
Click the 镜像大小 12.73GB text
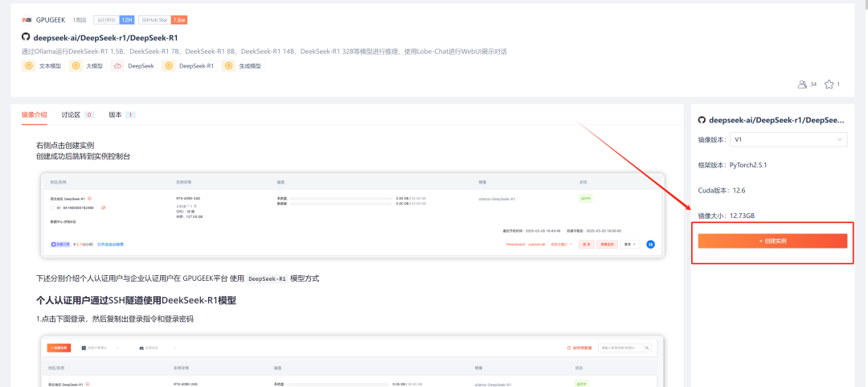point(727,216)
